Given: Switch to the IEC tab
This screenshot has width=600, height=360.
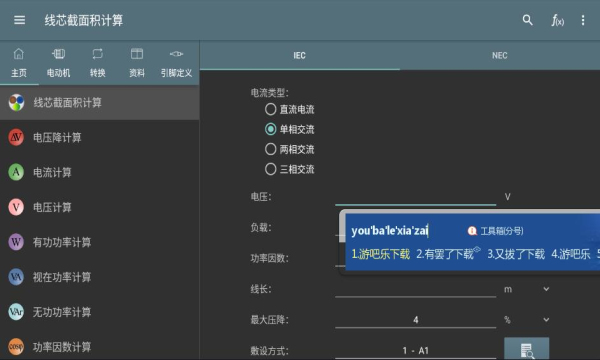Looking at the screenshot, I should (300, 55).
